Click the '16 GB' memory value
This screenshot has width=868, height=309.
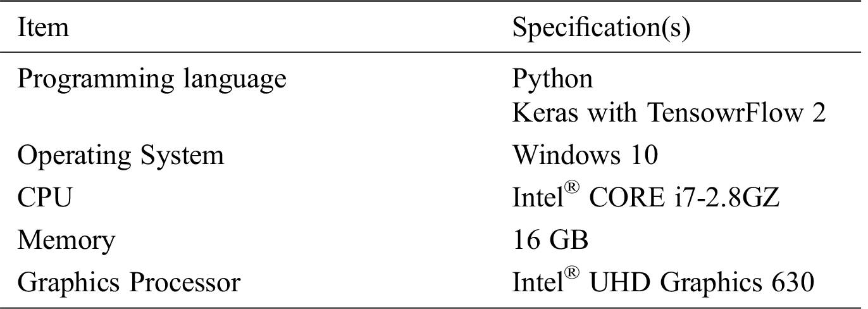[x=551, y=240]
